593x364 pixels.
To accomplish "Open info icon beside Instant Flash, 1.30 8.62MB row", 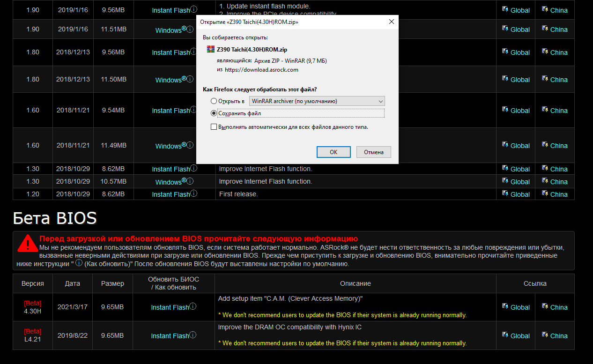I will [x=194, y=168].
